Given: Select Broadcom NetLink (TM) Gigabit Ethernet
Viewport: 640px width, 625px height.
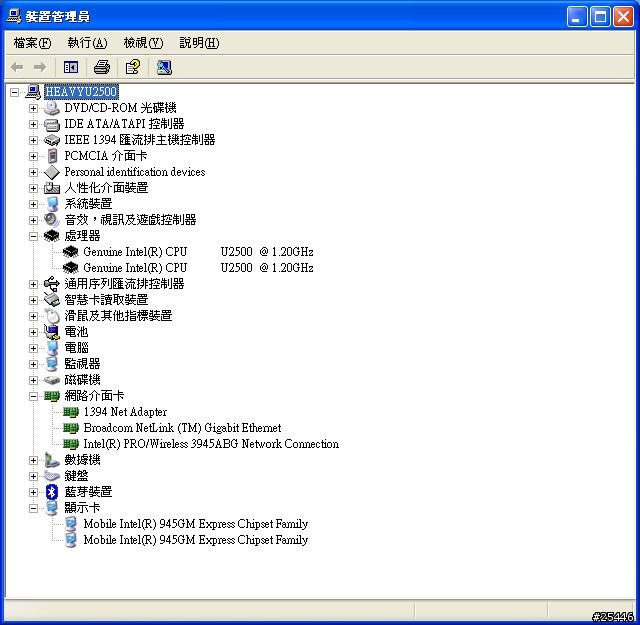Looking at the screenshot, I should tap(182, 428).
